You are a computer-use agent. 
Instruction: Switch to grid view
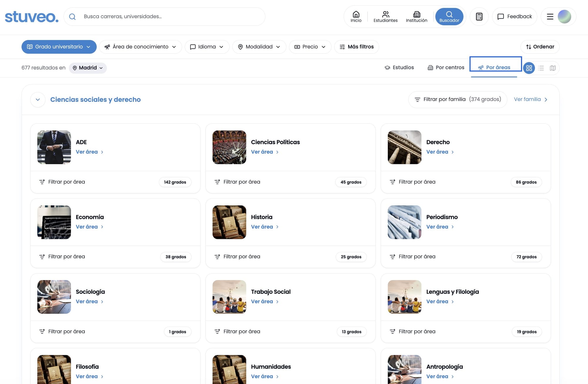[x=529, y=68]
